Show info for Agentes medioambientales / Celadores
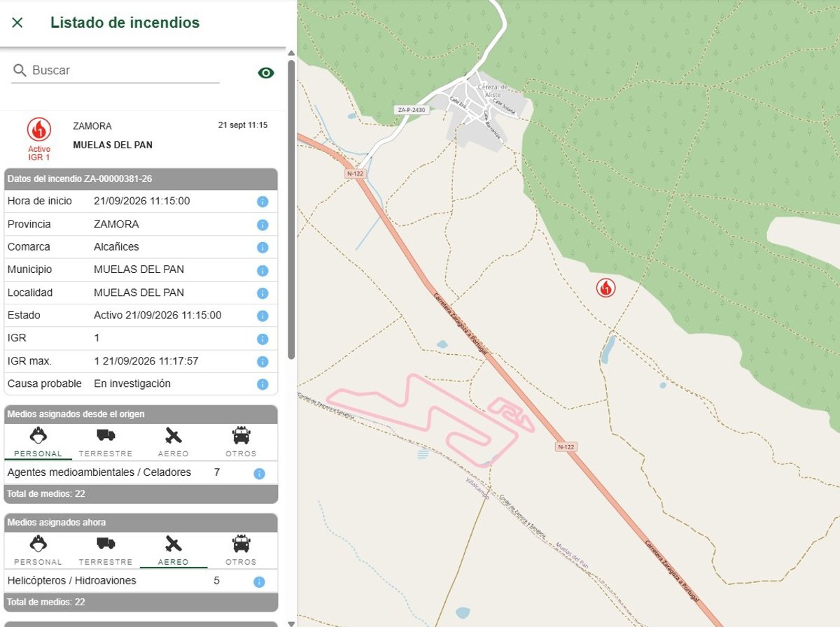The width and height of the screenshot is (840, 627). (x=259, y=474)
